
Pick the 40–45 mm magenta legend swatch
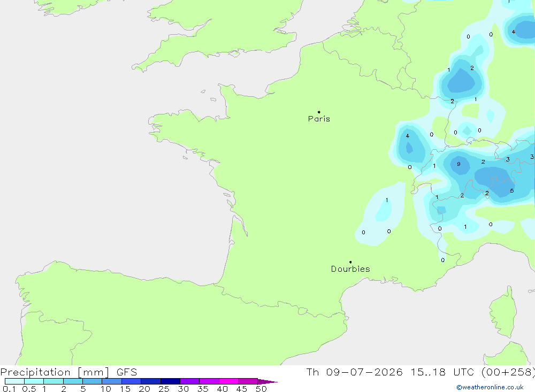click(228, 381)
